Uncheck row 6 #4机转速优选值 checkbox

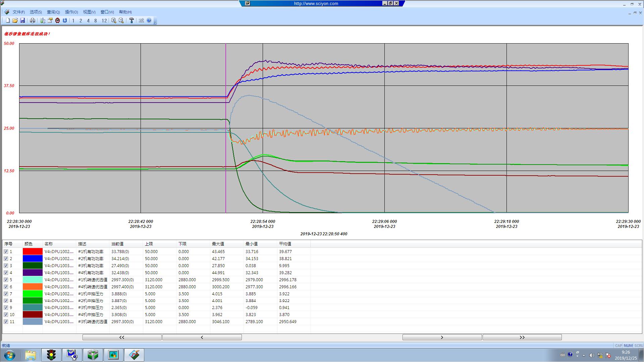click(6, 287)
